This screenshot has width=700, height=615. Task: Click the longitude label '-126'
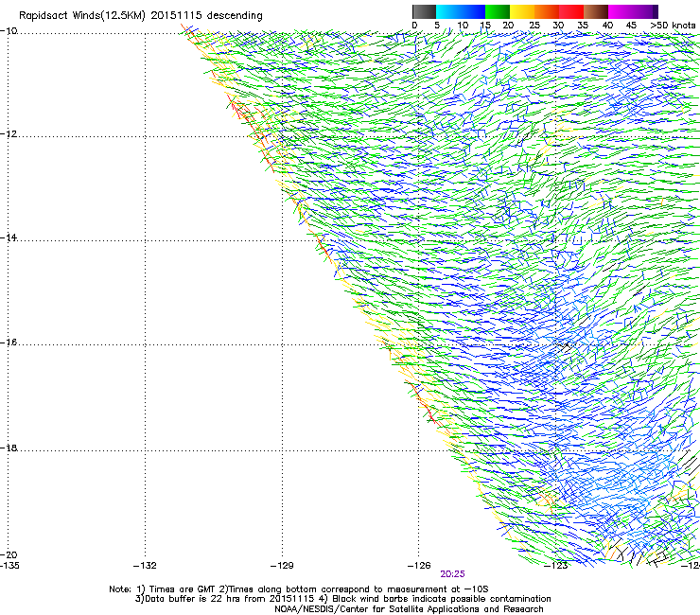(419, 566)
